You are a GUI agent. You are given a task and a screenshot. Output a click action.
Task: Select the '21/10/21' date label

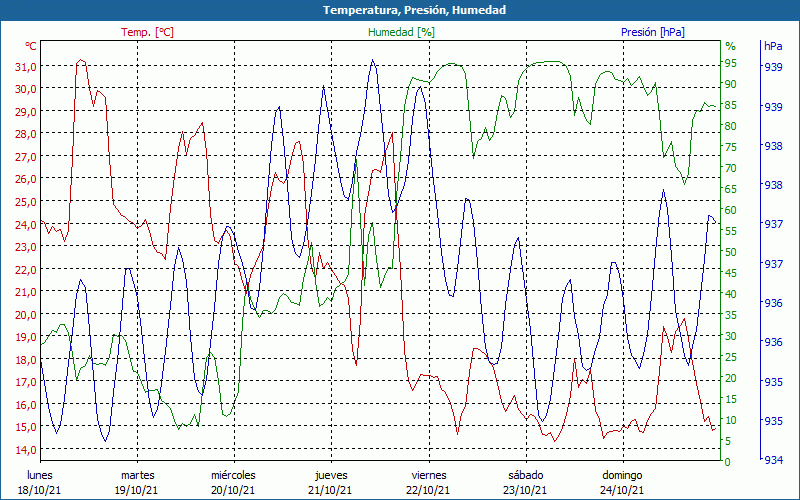(x=330, y=491)
